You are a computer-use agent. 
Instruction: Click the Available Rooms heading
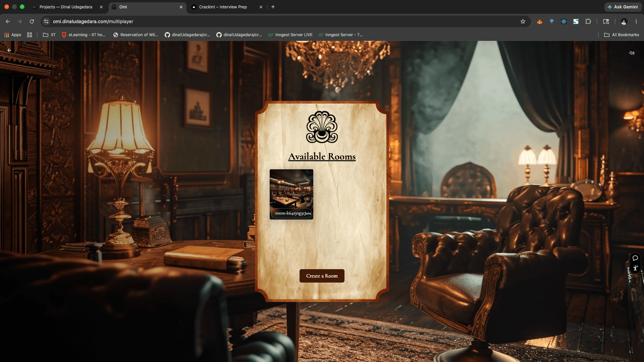322,157
